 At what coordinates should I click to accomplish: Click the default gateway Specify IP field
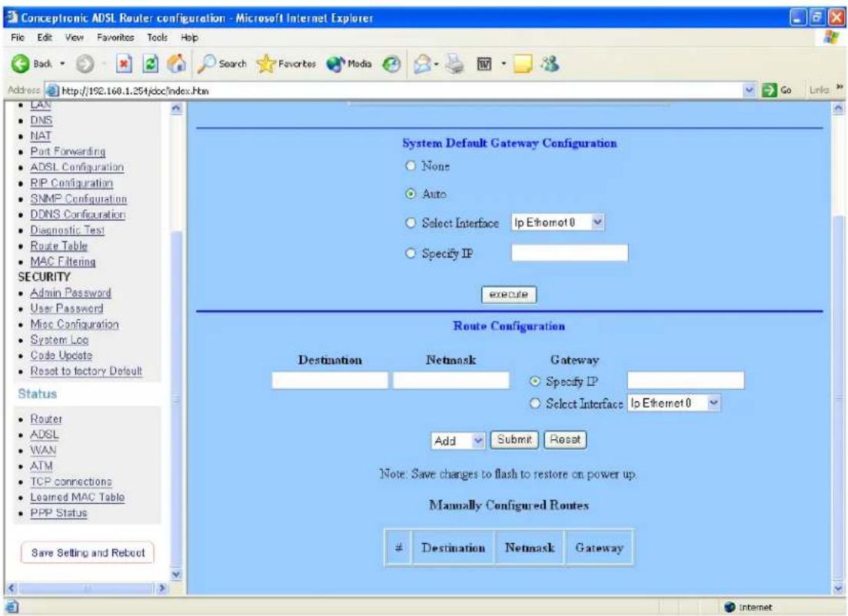point(570,253)
